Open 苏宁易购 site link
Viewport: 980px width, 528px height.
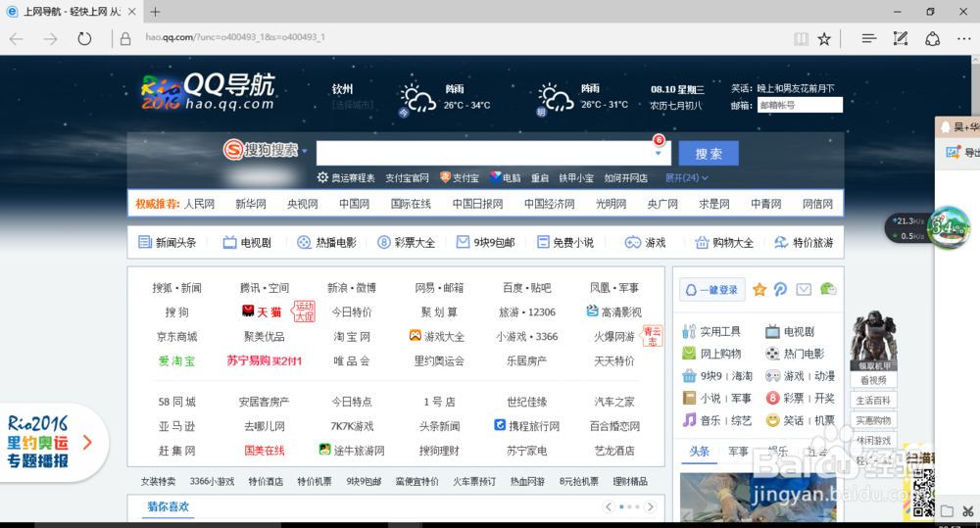tap(265, 361)
